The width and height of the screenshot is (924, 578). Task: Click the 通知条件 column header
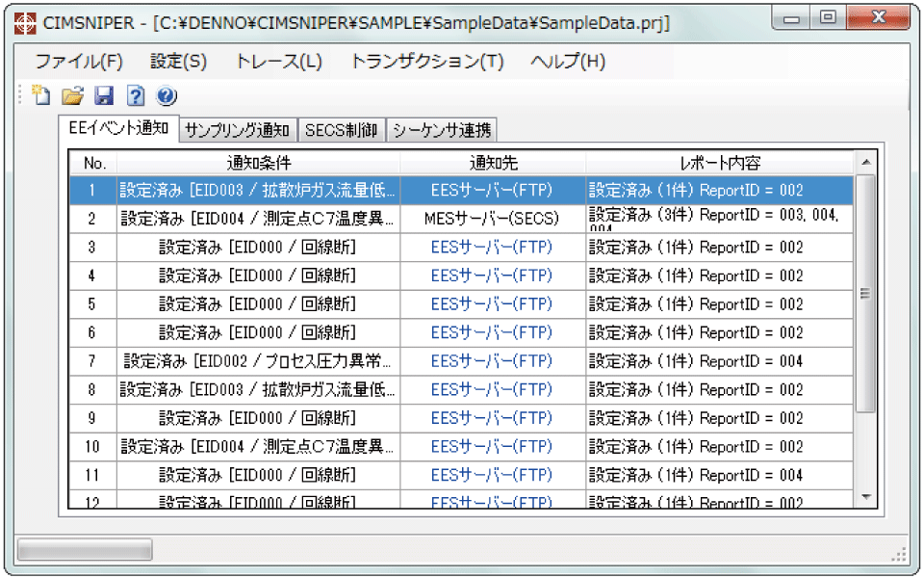pyautogui.click(x=259, y=163)
